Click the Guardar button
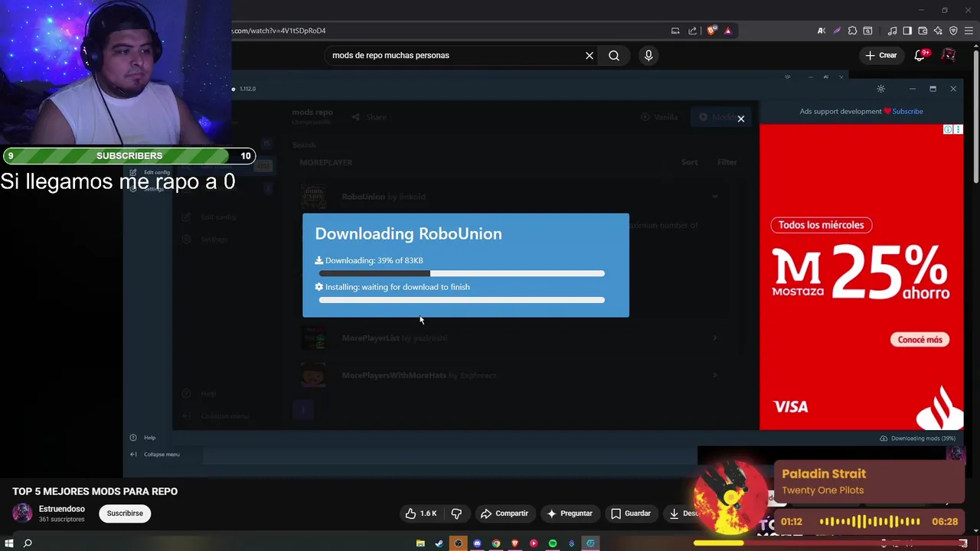980x551 pixels. pos(631,514)
